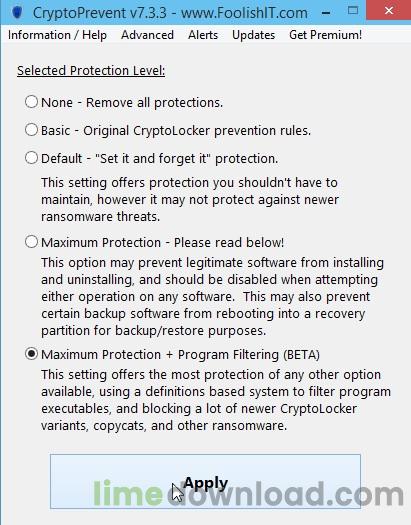Image resolution: width=411 pixels, height=525 pixels.
Task: Click the Get Premium! menu item
Action: (325, 35)
